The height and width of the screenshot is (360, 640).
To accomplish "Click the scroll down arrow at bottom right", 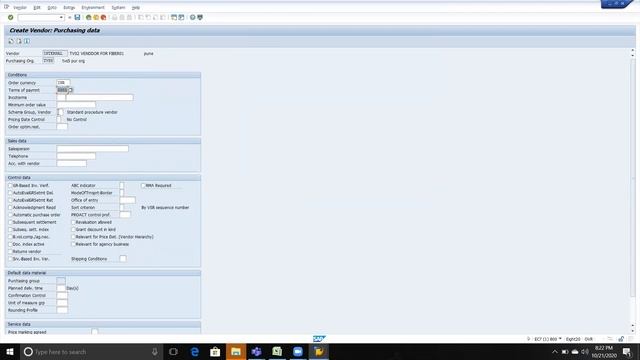I will pyautogui.click(x=633, y=331).
